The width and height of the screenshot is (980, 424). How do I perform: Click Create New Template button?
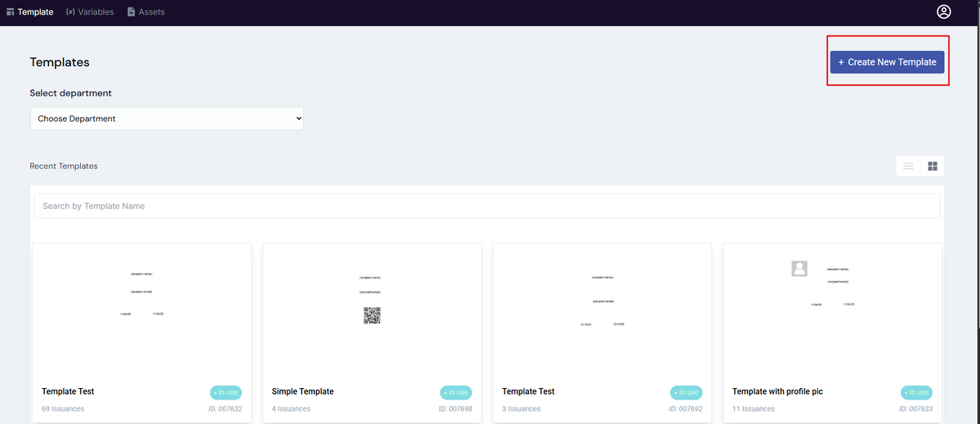point(887,62)
